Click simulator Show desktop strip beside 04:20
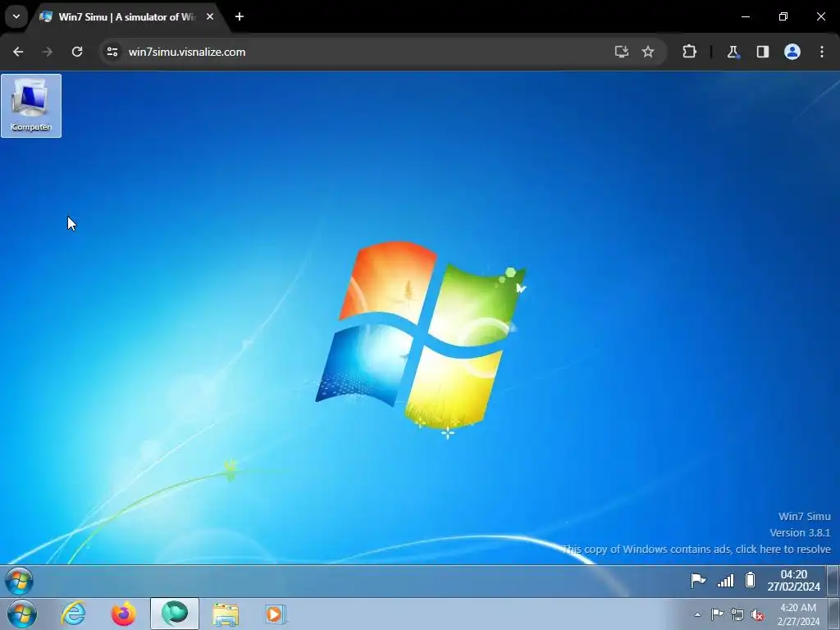This screenshot has height=630, width=840. pos(833,581)
